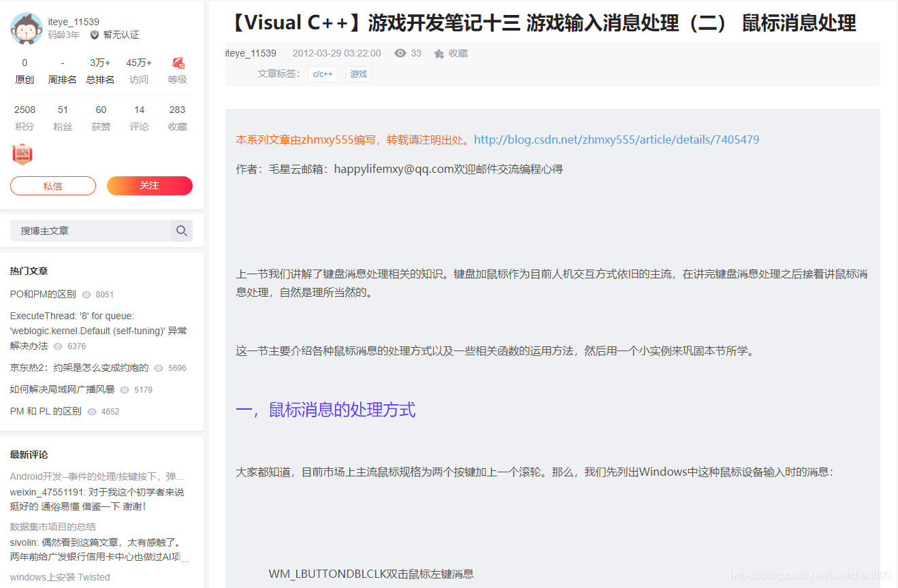This screenshot has height=588, width=898.
Task: Click the 评论 14 stat
Action: (139, 118)
